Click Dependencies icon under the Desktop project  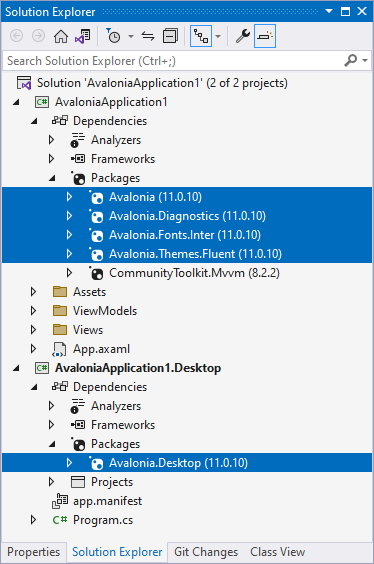[60, 387]
